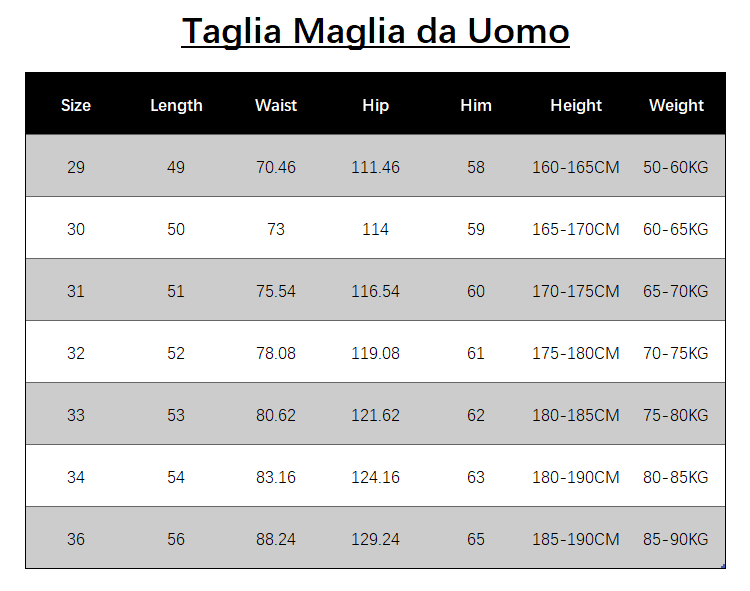Select the weight cell 60-65KG
The width and height of the screenshot is (750, 591).
click(x=676, y=229)
